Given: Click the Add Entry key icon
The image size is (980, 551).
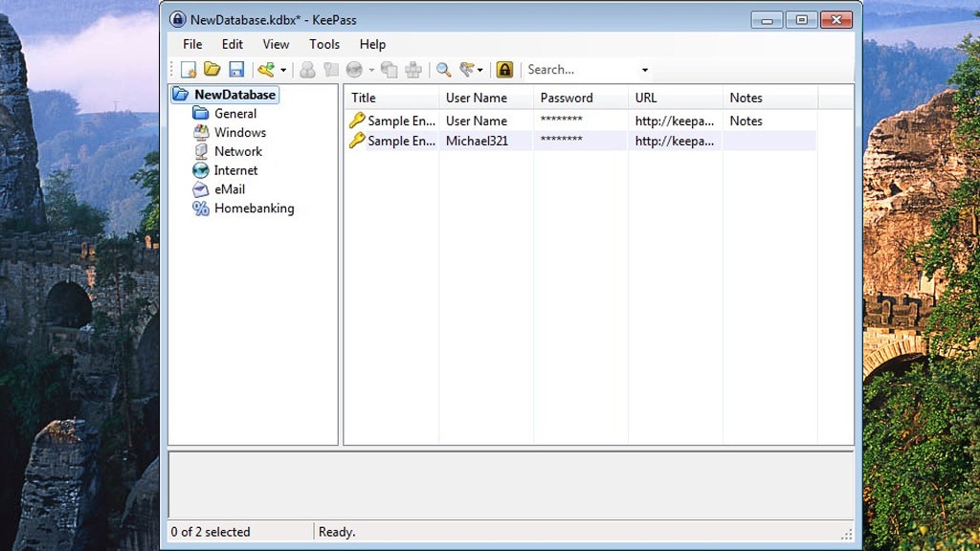Looking at the screenshot, I should (266, 69).
